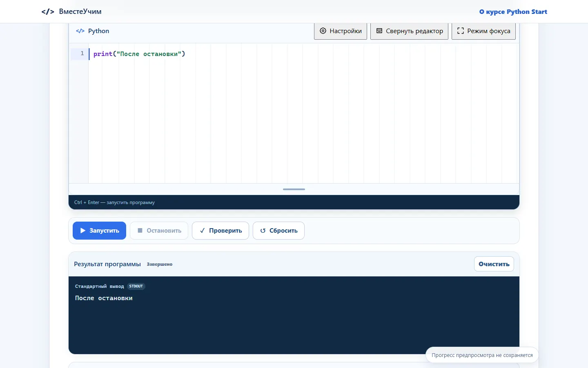Clear the output with Очистить
The image size is (588, 368).
(494, 264)
